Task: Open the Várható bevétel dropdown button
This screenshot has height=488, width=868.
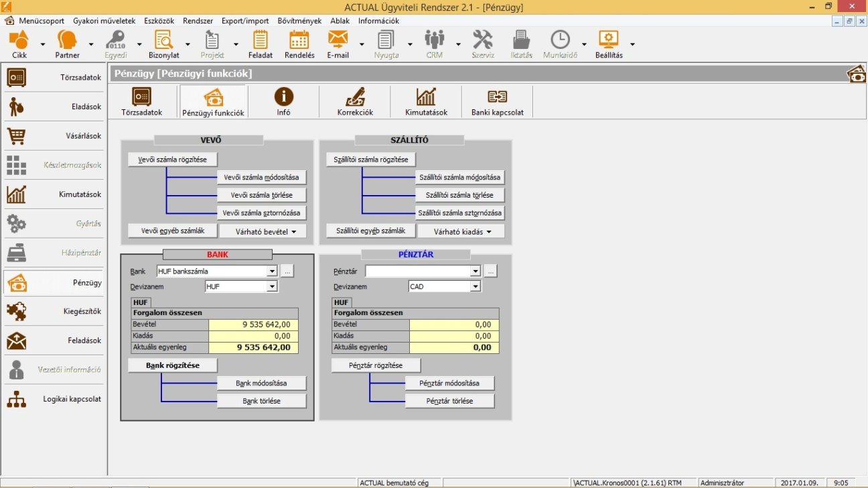Action: (x=262, y=231)
